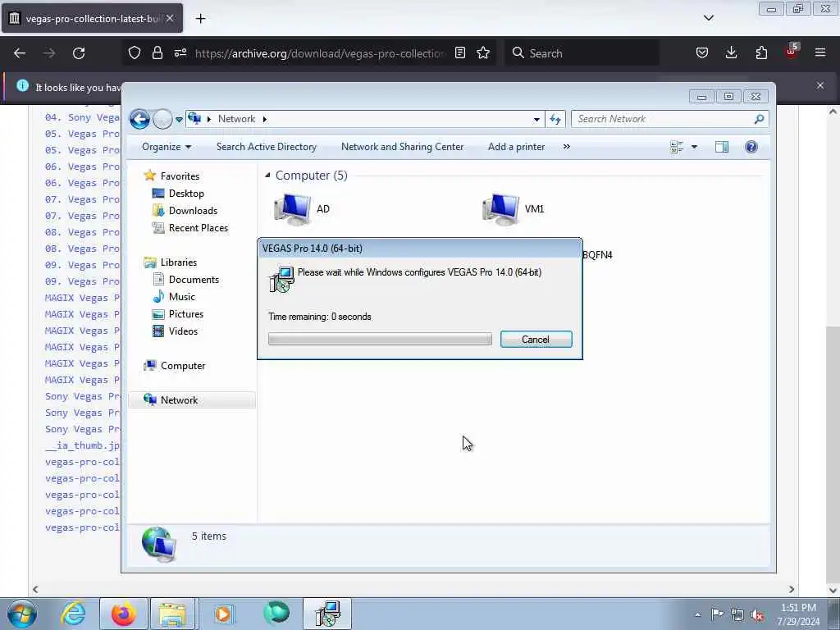Image resolution: width=840 pixels, height=630 pixels.
Task: Show hidden tray icons arrow
Action: 697,614
